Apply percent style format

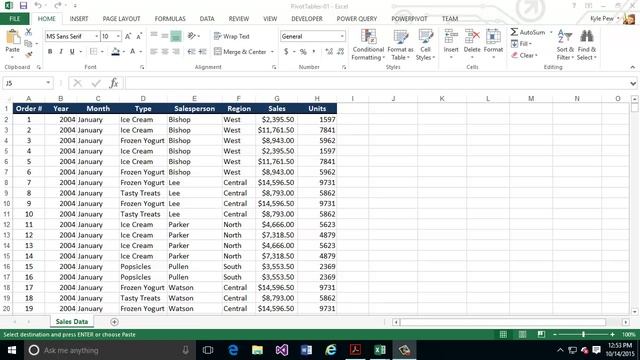click(x=303, y=52)
